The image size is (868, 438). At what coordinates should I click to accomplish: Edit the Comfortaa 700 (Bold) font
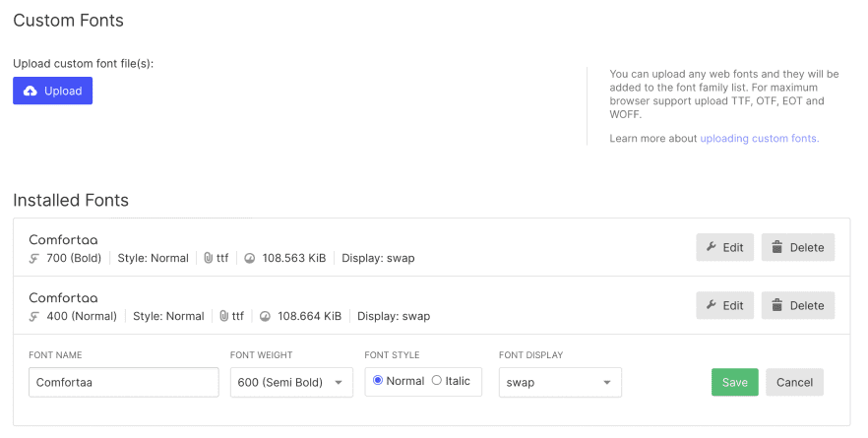tap(724, 247)
